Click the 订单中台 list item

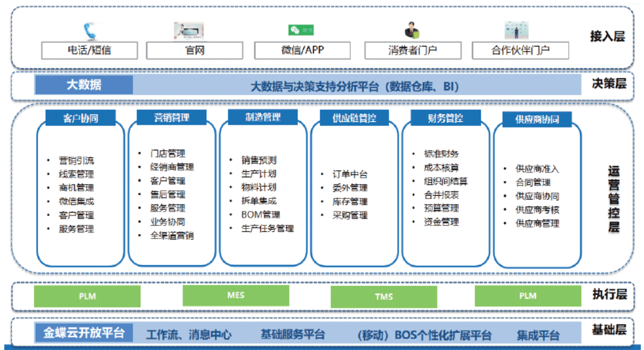point(350,174)
